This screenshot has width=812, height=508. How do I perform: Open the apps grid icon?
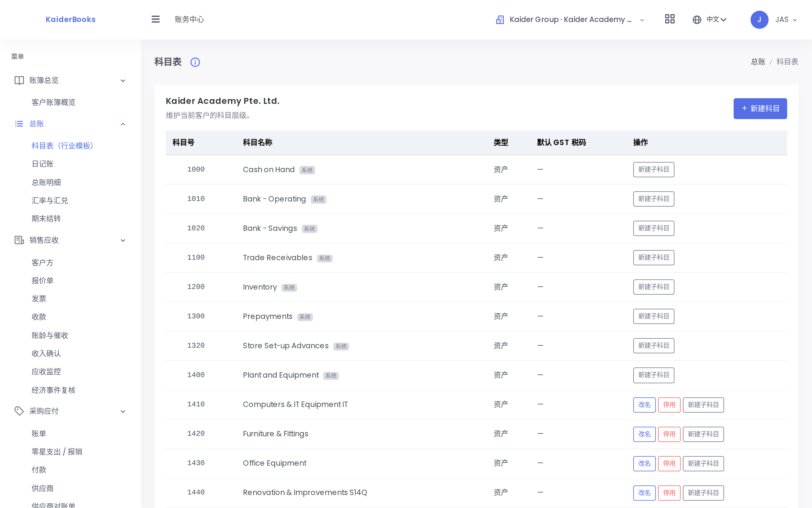click(670, 19)
